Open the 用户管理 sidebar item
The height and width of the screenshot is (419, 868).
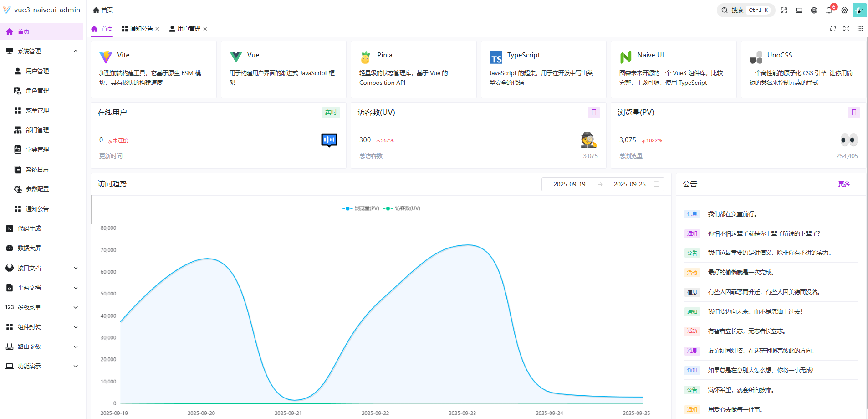36,71
